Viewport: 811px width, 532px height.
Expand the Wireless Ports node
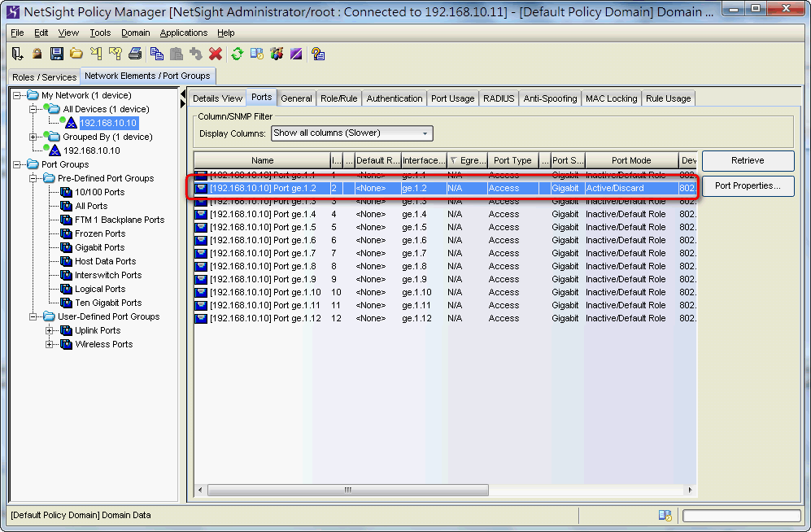(x=50, y=344)
